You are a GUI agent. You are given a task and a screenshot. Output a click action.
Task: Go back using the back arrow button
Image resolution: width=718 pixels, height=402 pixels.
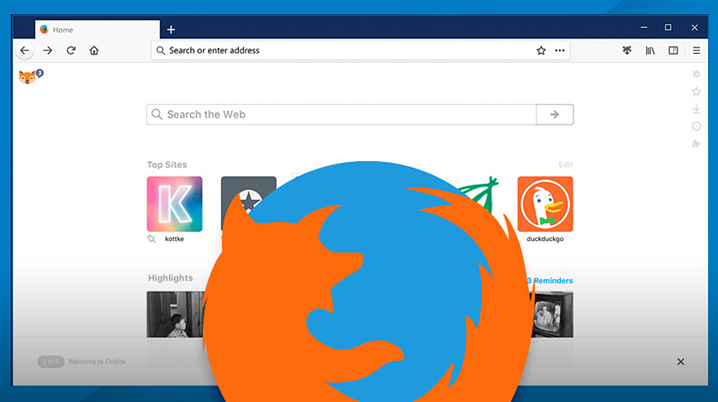25,50
